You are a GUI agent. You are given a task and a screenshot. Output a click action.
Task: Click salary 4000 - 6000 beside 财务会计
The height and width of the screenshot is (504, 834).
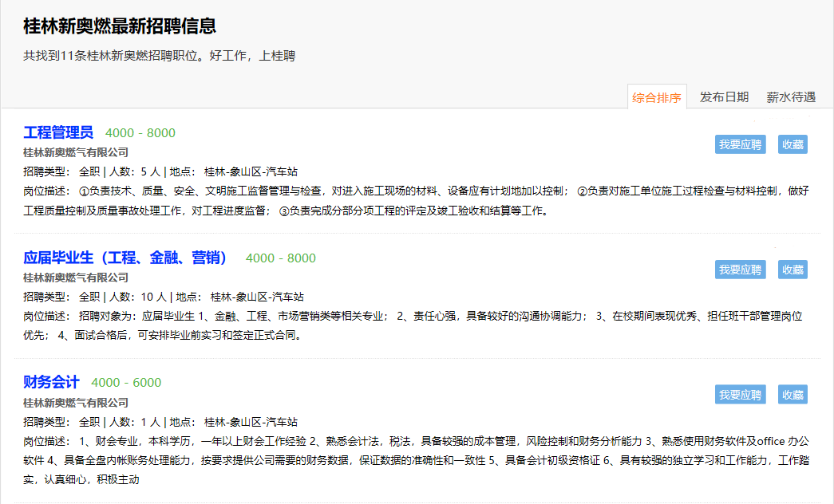pos(126,383)
